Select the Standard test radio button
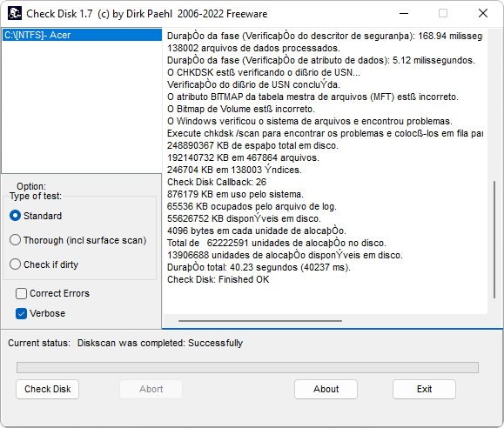This screenshot has height=428, width=504. pos(36,216)
